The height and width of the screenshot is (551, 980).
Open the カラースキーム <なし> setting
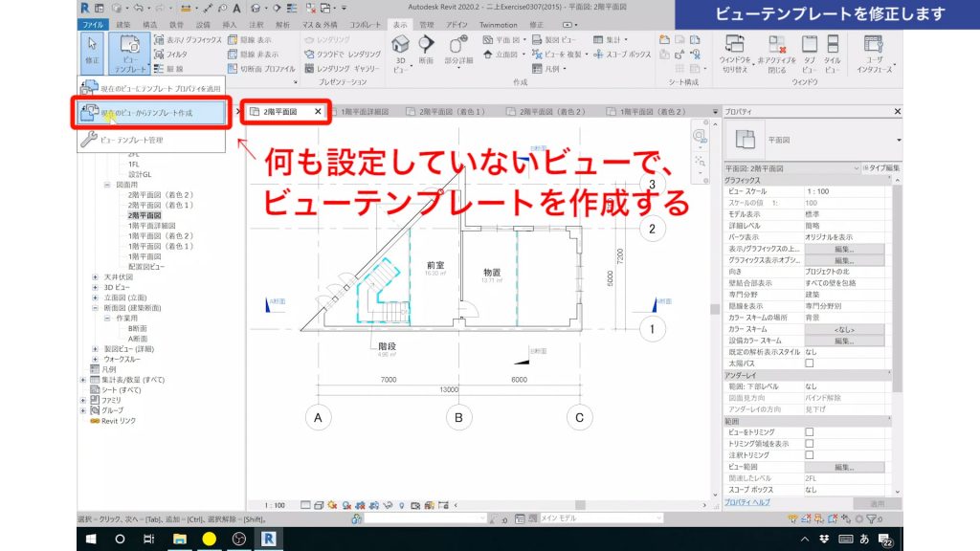(846, 329)
